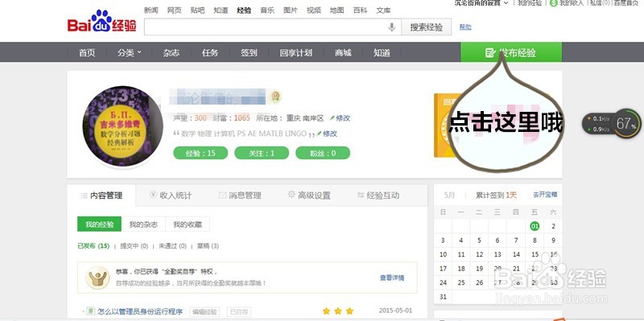Click the 帮助 link beside search
The height and width of the screenshot is (321, 644).
click(x=465, y=27)
